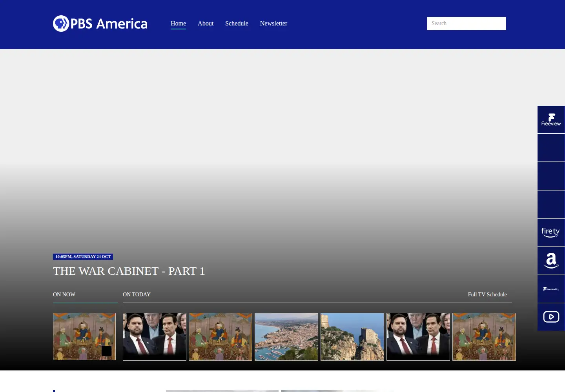This screenshot has height=392, width=565.
Task: Switch to the ON NOW tab
Action: [x=64, y=294]
